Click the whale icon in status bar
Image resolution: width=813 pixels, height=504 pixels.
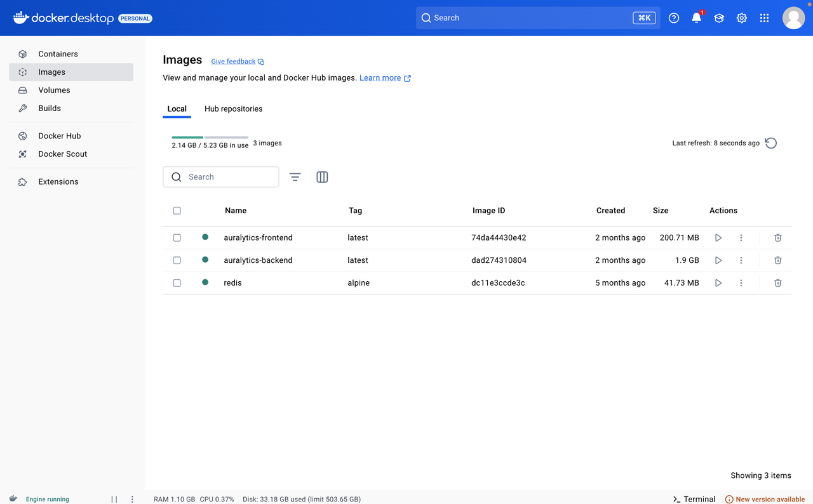pos(13,499)
